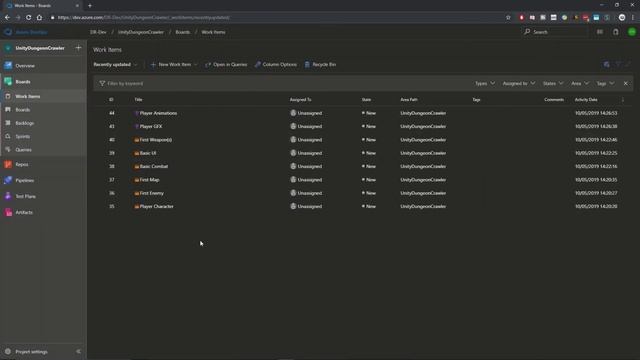Open Project settings gear
The width and height of the screenshot is (640, 360).
tap(8, 351)
